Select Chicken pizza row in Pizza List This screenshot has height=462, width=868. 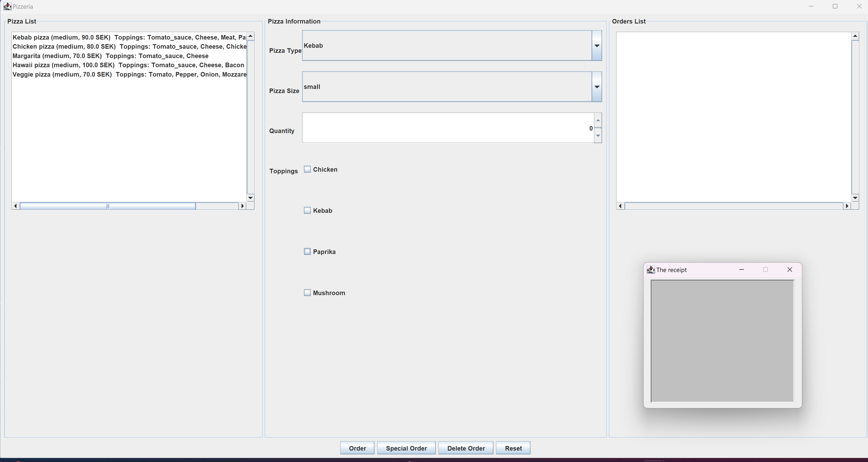(129, 46)
